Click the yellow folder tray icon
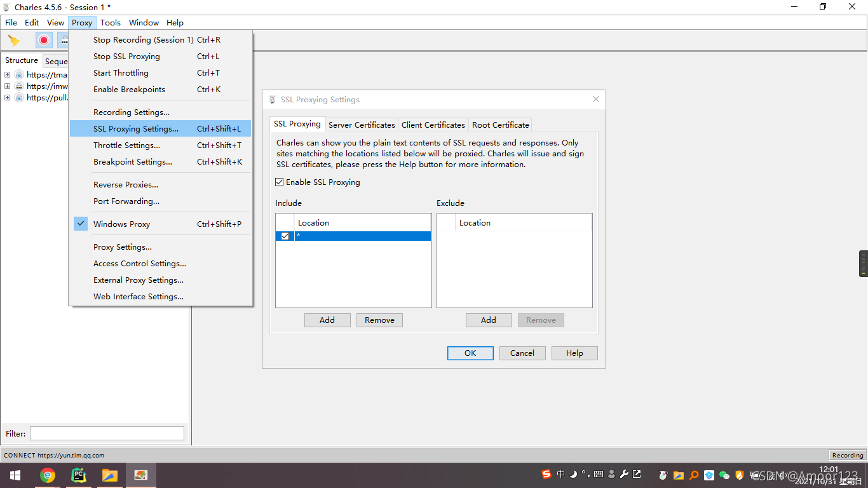Screen dimensions: 868x488 [x=679, y=475]
